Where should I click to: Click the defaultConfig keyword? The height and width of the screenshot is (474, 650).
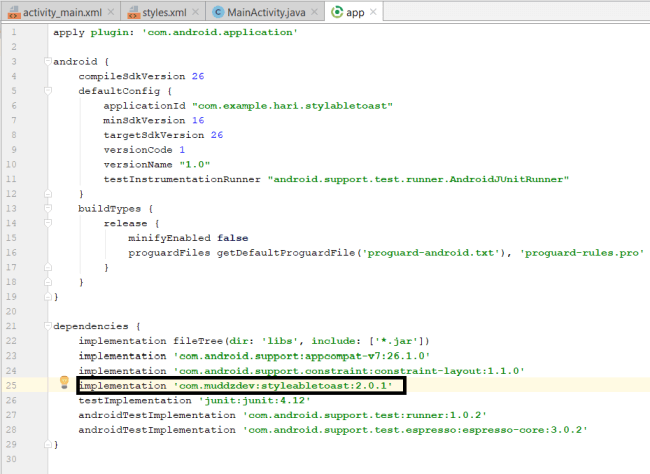click(119, 91)
